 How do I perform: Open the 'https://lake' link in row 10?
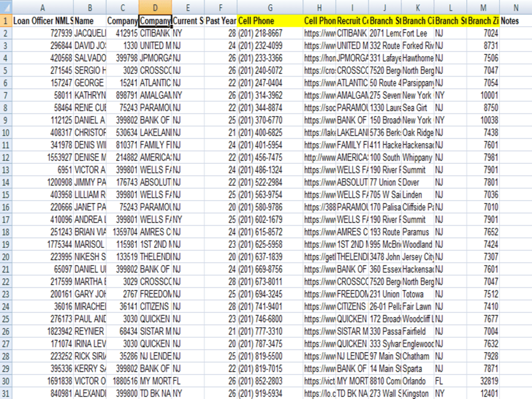[x=320, y=132]
